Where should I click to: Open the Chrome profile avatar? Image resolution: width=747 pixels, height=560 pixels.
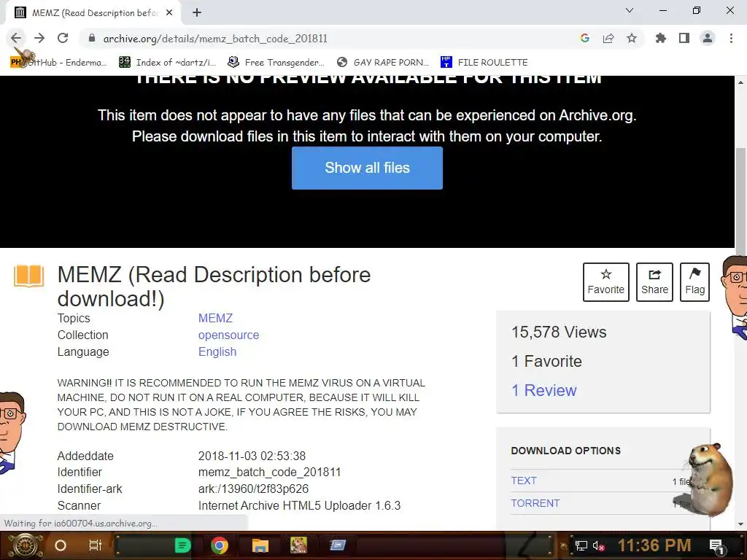pyautogui.click(x=708, y=38)
